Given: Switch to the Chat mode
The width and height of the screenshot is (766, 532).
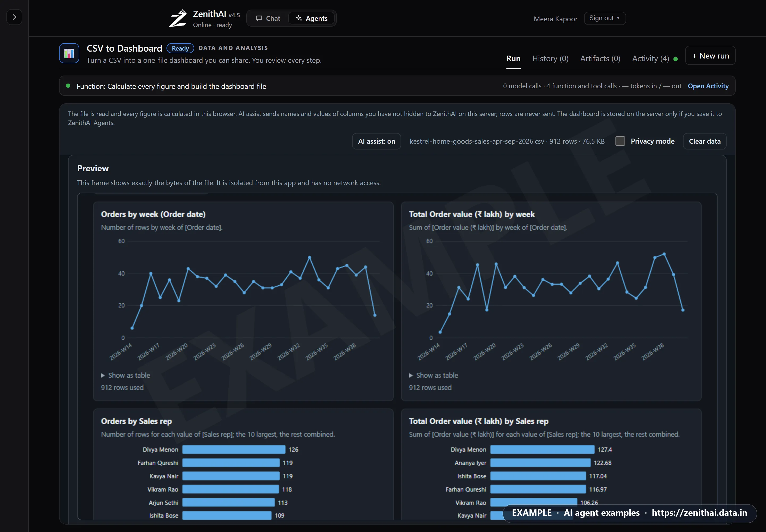Looking at the screenshot, I should pyautogui.click(x=268, y=18).
